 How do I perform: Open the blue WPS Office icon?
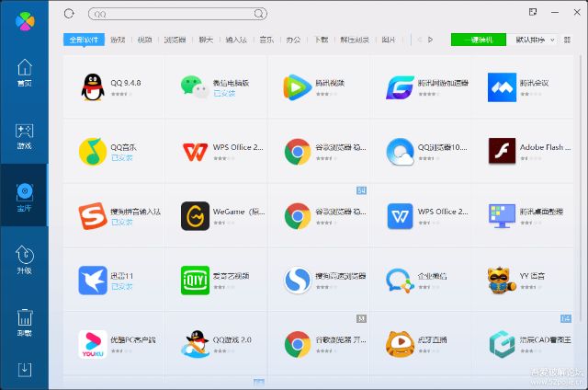click(x=400, y=216)
